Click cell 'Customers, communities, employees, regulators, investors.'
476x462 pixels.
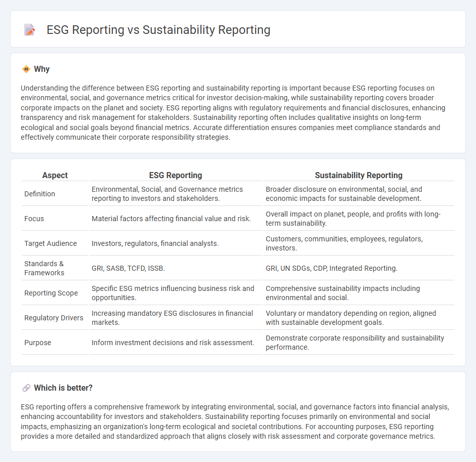pyautogui.click(x=344, y=243)
